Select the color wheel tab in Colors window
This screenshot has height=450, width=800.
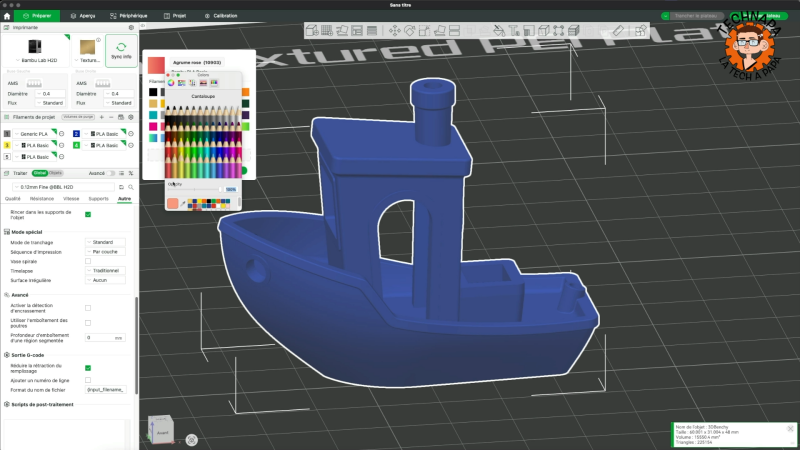(x=171, y=83)
